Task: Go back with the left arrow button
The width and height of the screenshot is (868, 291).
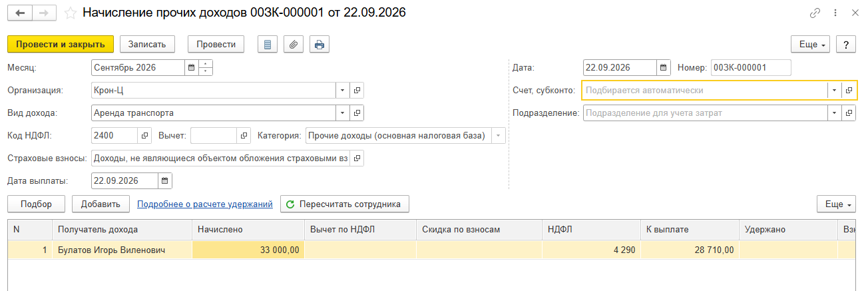Action: (x=20, y=13)
